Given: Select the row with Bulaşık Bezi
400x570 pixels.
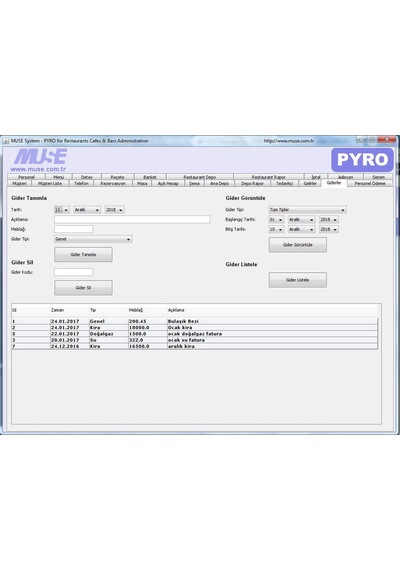Looking at the screenshot, I should pyautogui.click(x=195, y=321).
